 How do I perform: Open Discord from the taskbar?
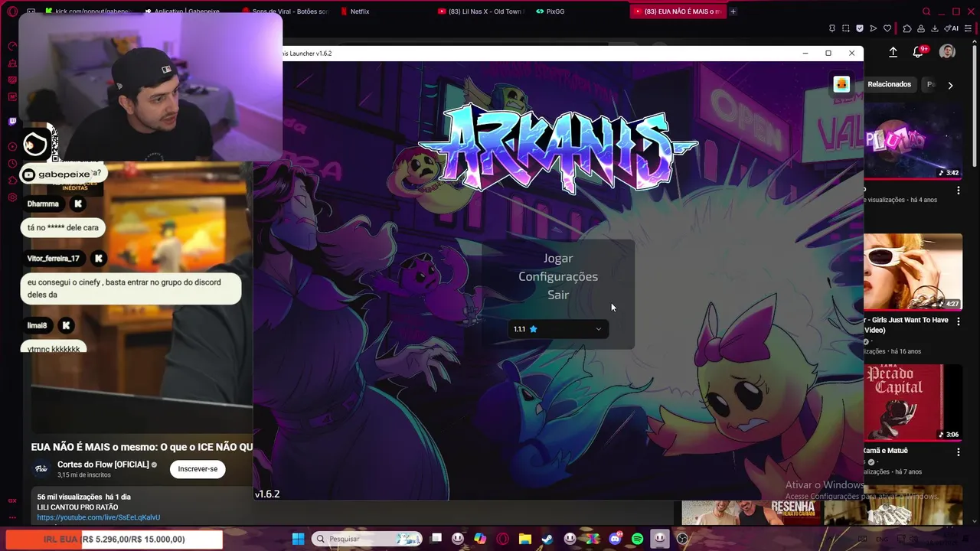pyautogui.click(x=616, y=539)
